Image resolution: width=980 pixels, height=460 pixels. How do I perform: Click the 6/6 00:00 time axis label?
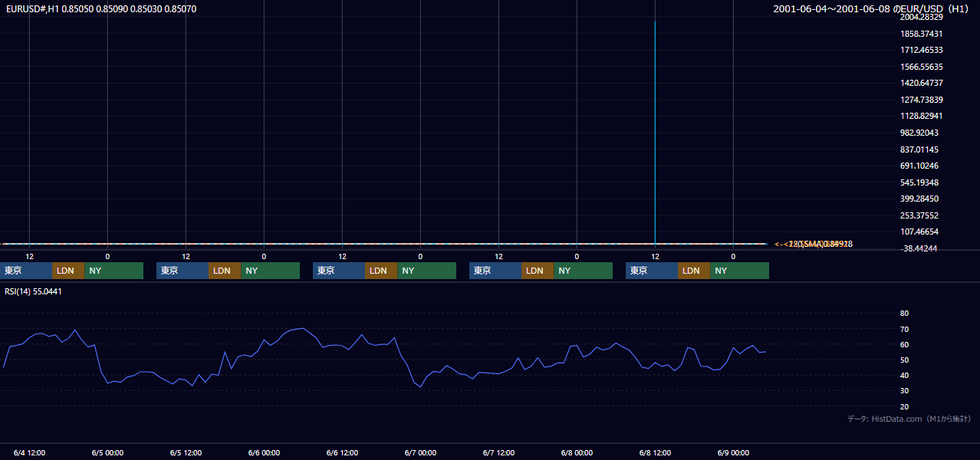coord(264,453)
